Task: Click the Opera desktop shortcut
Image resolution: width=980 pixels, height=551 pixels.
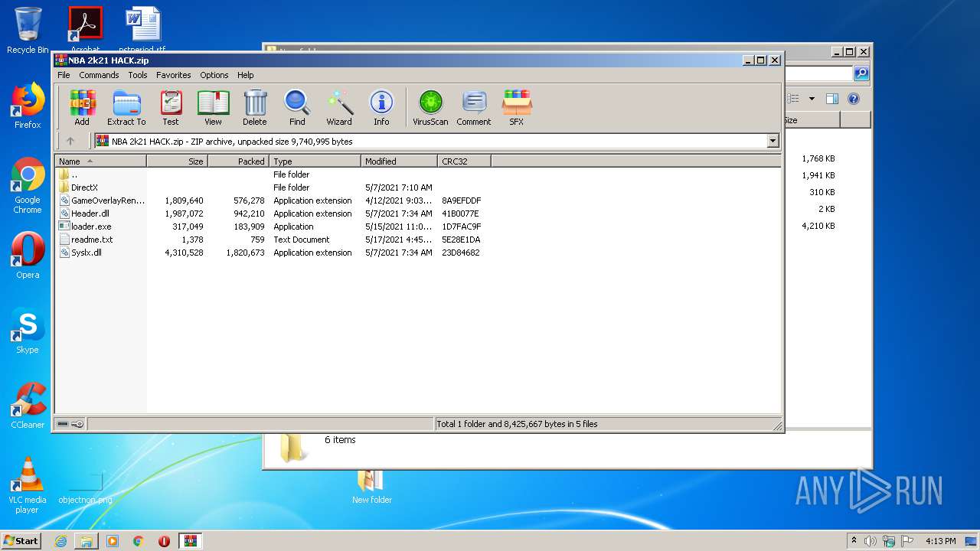Action: [x=28, y=256]
